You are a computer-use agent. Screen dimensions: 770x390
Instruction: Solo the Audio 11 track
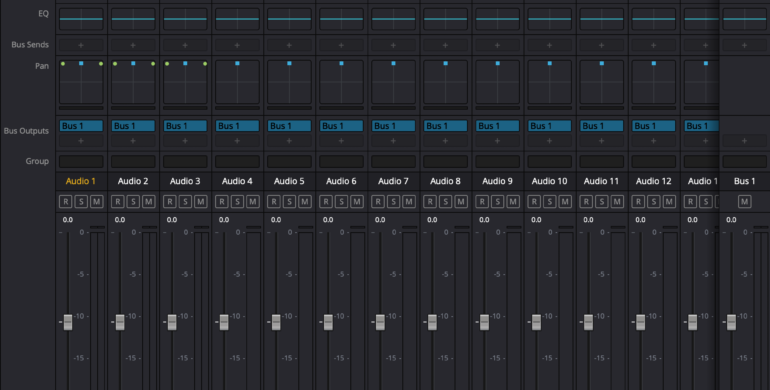tap(602, 201)
